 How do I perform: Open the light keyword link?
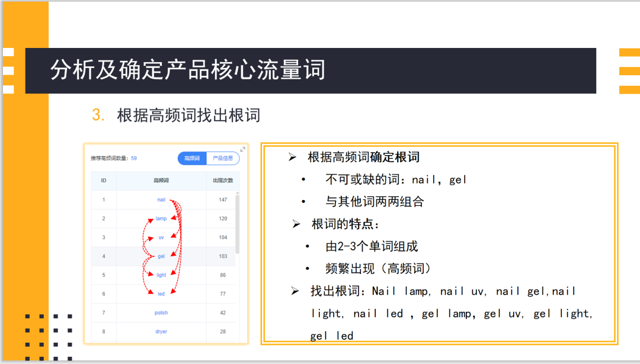point(160,275)
